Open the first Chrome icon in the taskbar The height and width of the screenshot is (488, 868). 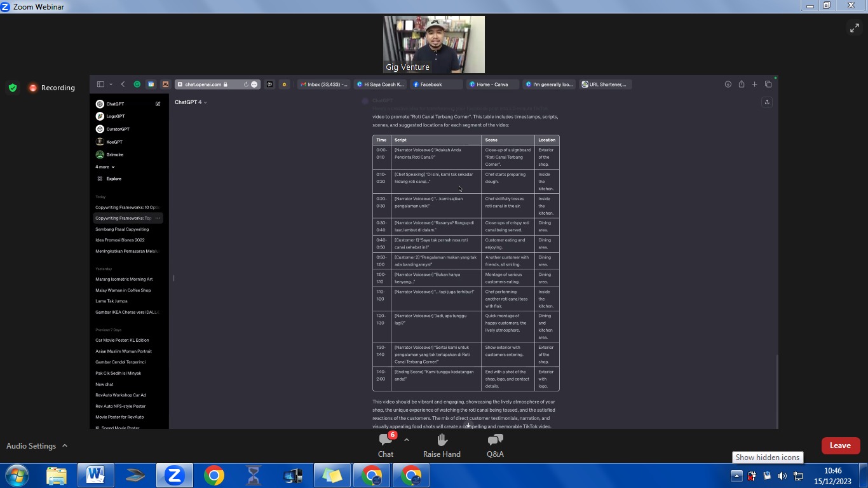214,475
